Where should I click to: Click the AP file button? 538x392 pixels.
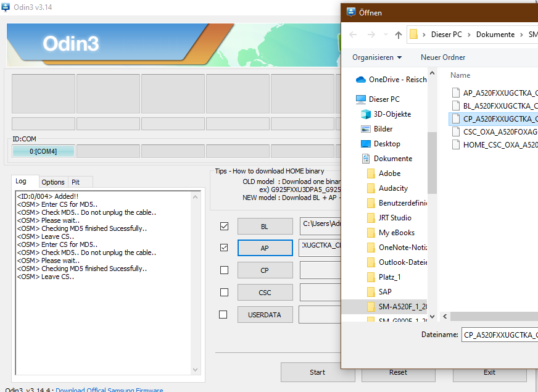pos(265,248)
